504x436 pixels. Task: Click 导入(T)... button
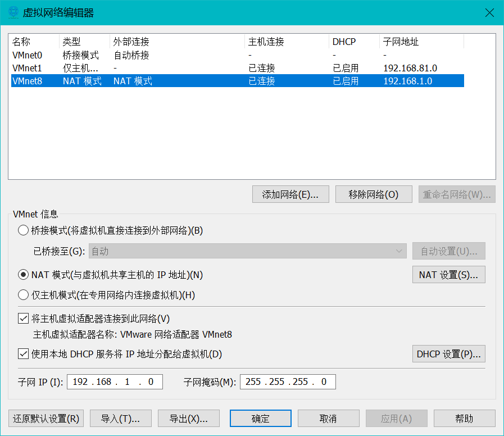pos(121,419)
